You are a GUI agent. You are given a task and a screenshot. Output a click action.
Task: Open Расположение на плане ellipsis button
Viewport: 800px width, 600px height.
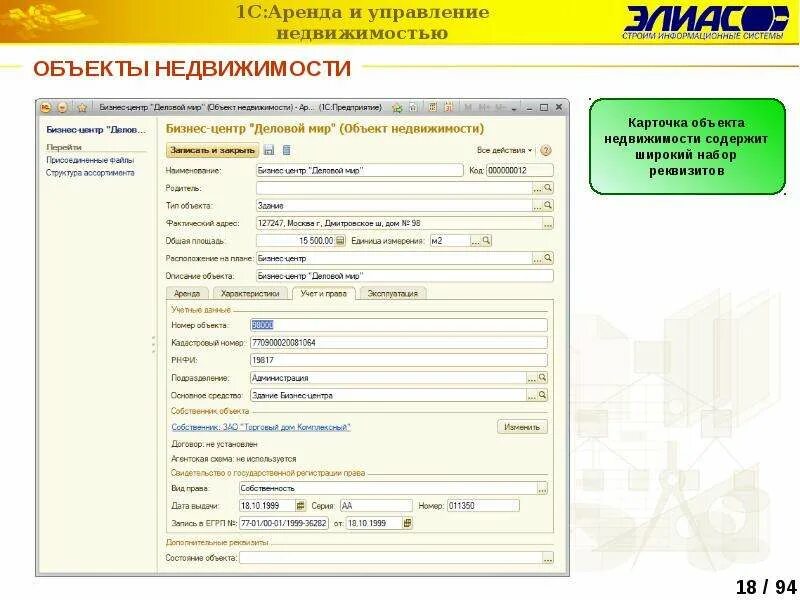(x=537, y=259)
